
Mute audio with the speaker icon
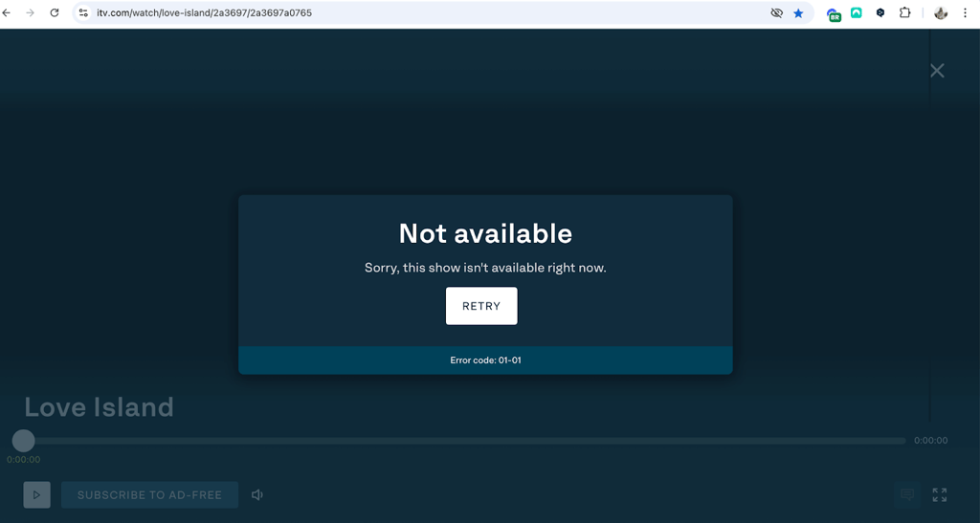pos(256,495)
